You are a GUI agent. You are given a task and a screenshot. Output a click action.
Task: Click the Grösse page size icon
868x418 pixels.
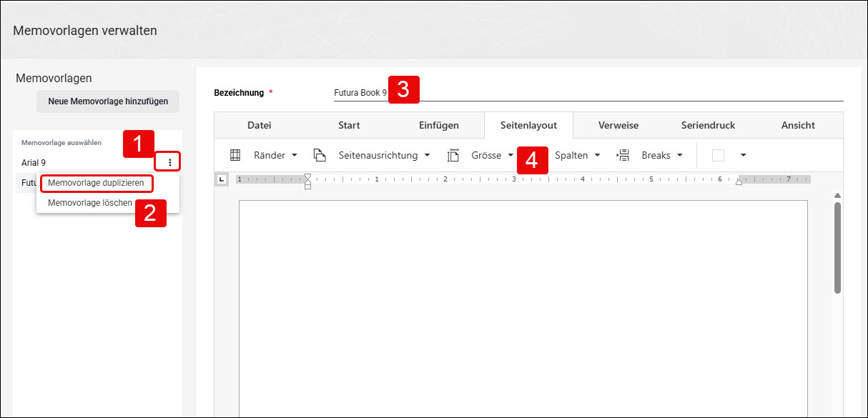(453, 155)
